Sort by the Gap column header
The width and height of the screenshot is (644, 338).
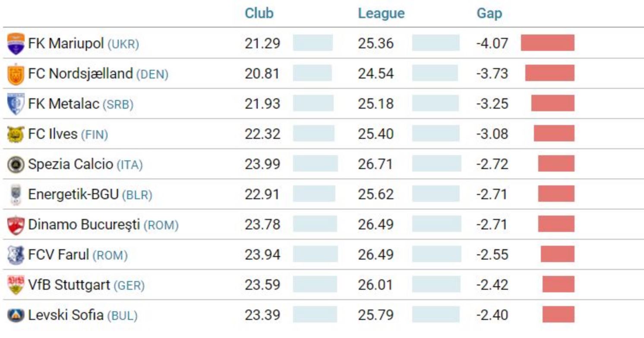coord(489,13)
